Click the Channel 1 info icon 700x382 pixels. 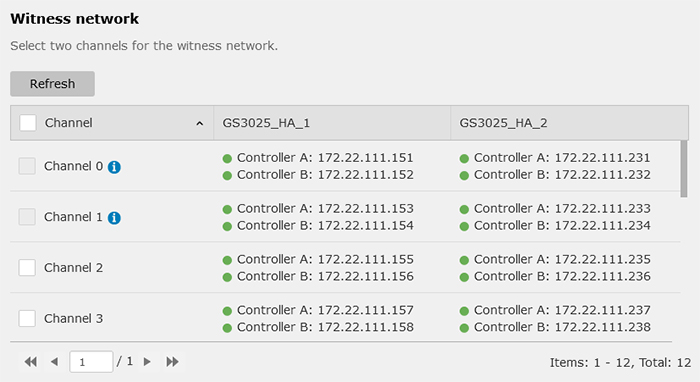tap(114, 218)
